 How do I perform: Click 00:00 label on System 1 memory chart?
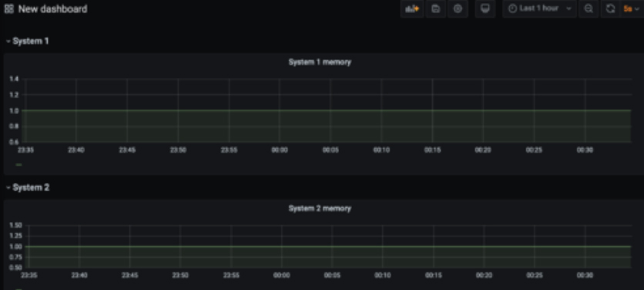click(x=280, y=150)
